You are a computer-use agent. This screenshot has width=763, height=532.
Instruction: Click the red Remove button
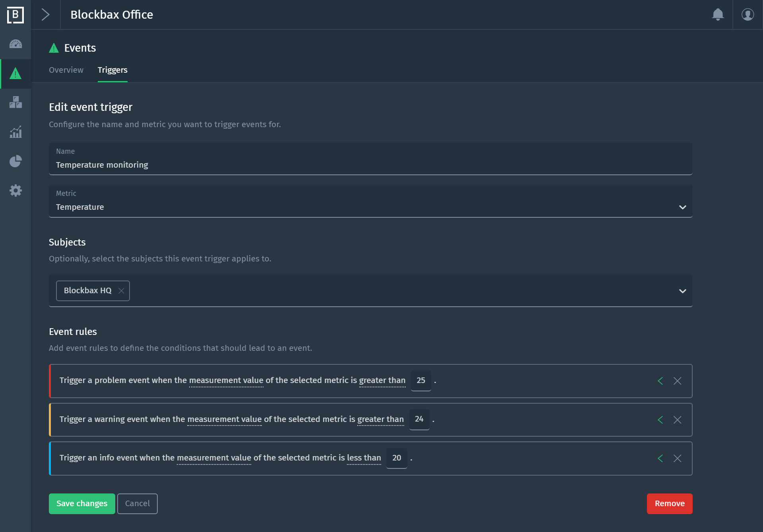(669, 503)
